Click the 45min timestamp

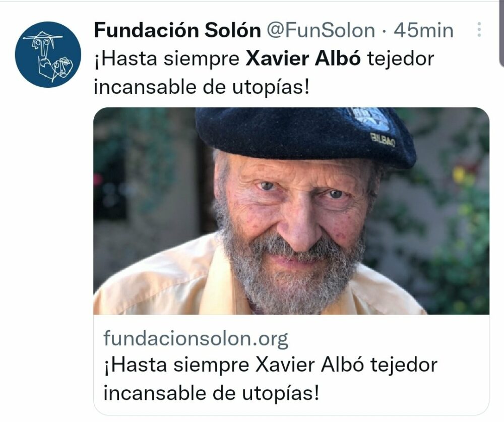click(423, 30)
